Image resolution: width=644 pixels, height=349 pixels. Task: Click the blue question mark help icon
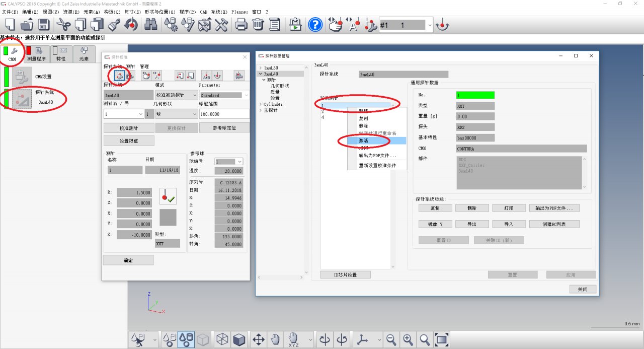[x=315, y=24]
